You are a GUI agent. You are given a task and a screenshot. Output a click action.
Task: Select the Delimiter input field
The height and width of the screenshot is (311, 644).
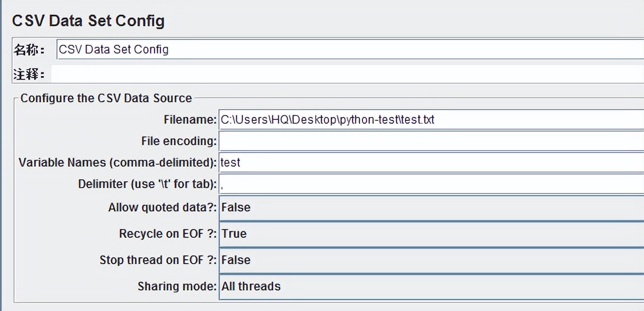(x=431, y=184)
